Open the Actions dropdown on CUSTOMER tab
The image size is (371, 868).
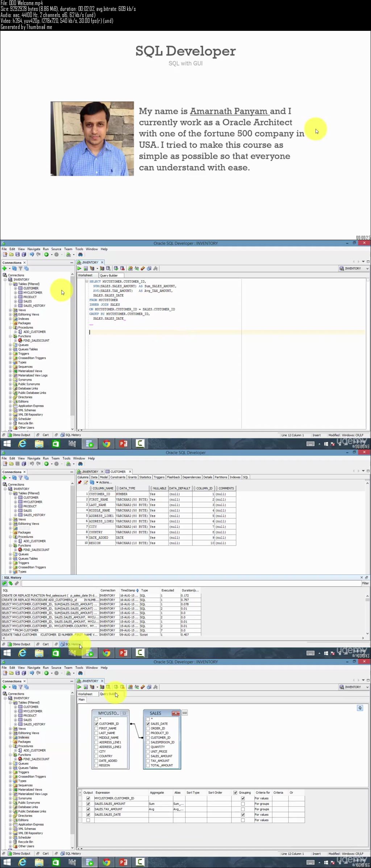[104, 482]
